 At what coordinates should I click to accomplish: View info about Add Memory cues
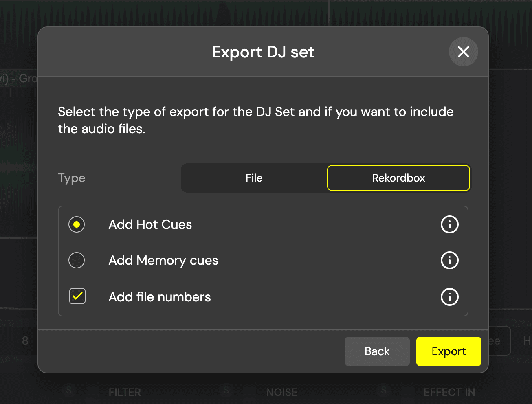(449, 260)
